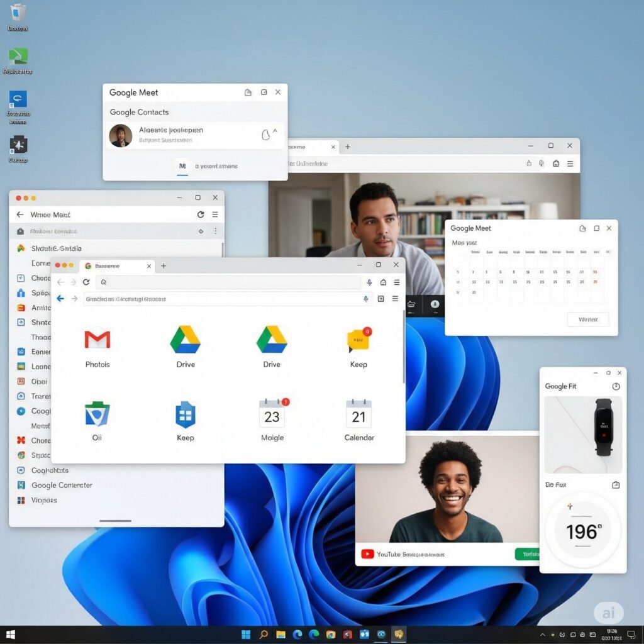Open the Drive app next to yellow Keep

coord(272,340)
